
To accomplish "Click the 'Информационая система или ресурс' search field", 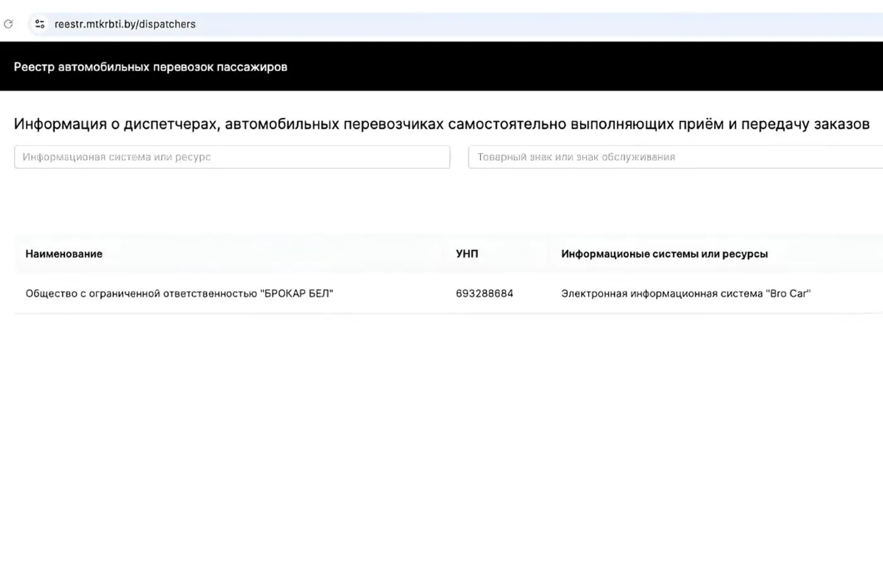I will coord(231,157).
